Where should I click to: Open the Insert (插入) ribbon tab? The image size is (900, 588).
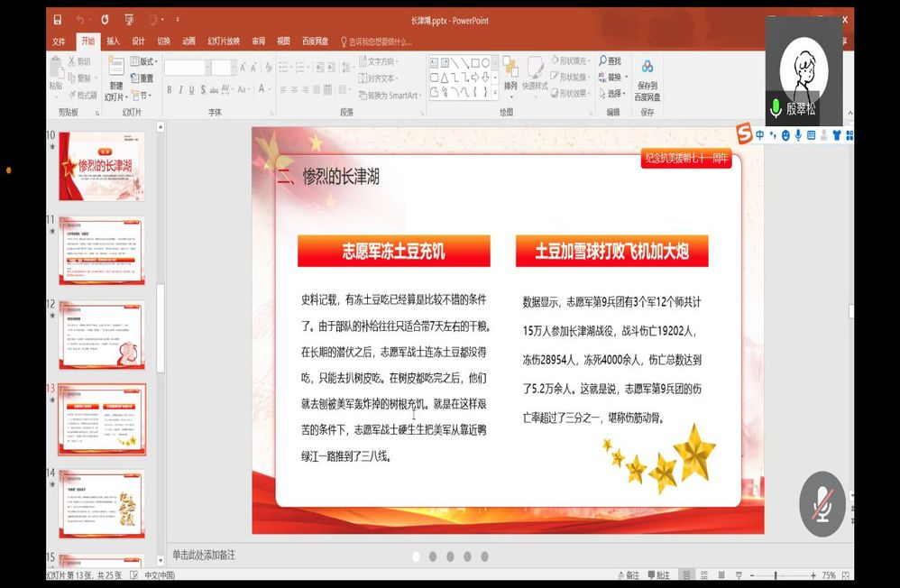click(113, 41)
